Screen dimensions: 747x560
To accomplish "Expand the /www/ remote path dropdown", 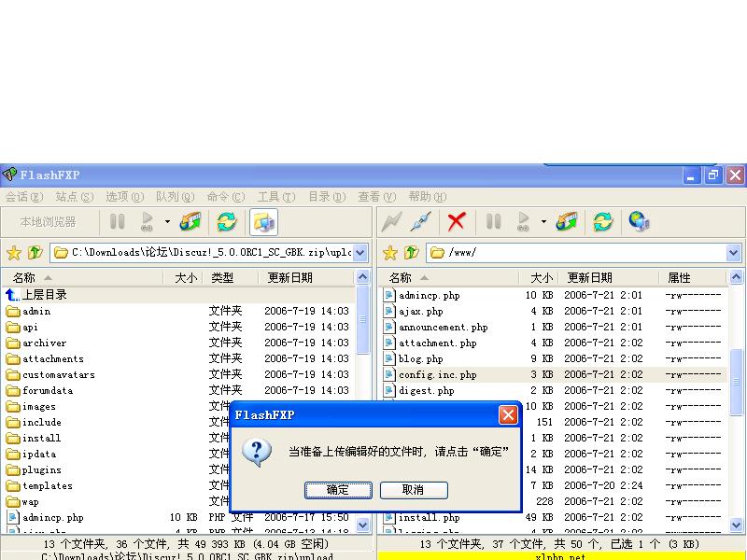I will (734, 252).
